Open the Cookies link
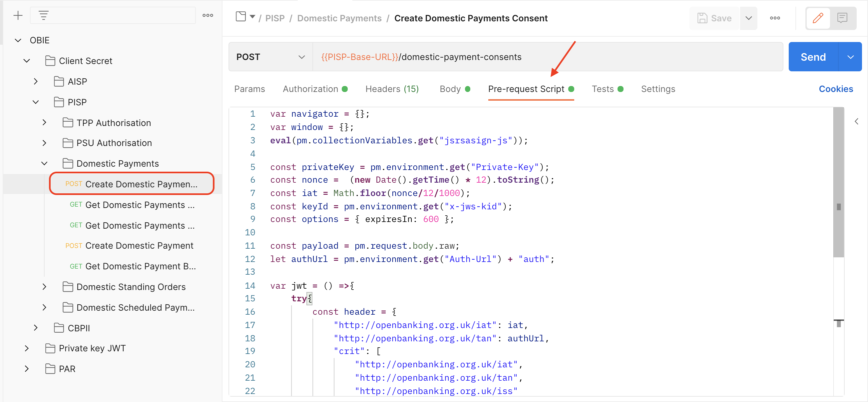Image resolution: width=868 pixels, height=402 pixels. [836, 89]
